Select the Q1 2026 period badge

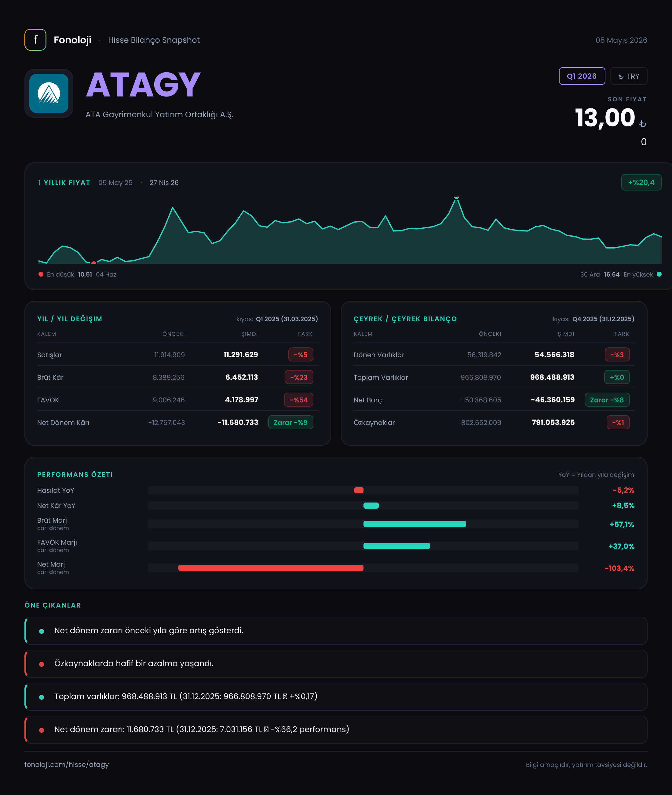tap(582, 76)
